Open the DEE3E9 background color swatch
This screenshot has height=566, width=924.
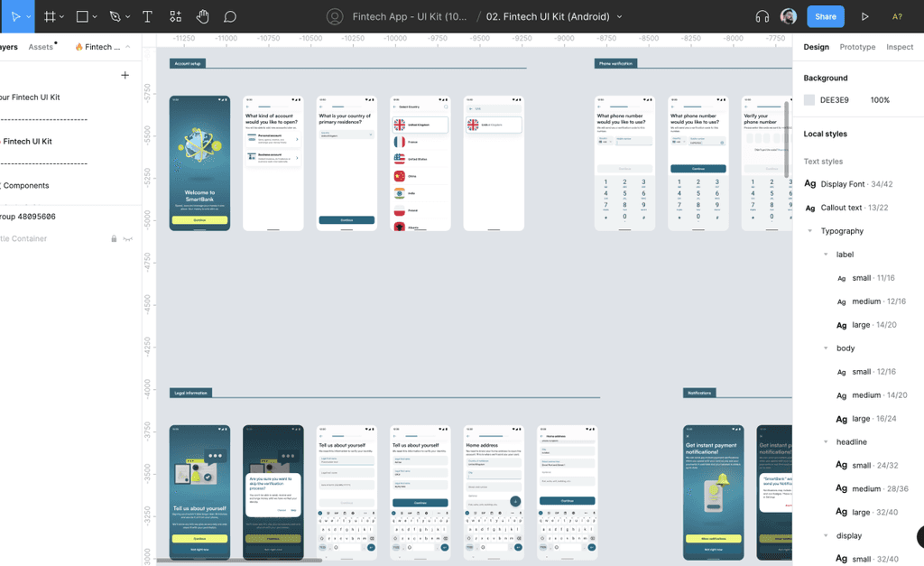pyautogui.click(x=809, y=100)
